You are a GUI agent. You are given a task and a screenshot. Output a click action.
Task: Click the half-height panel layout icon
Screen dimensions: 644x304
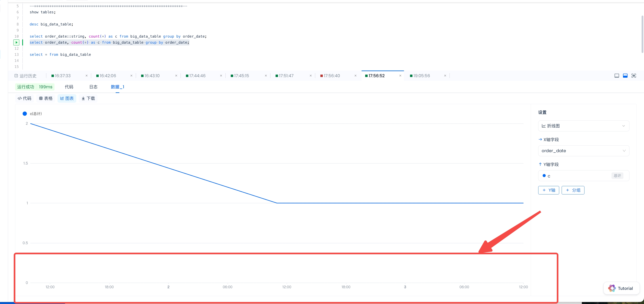[x=625, y=76]
